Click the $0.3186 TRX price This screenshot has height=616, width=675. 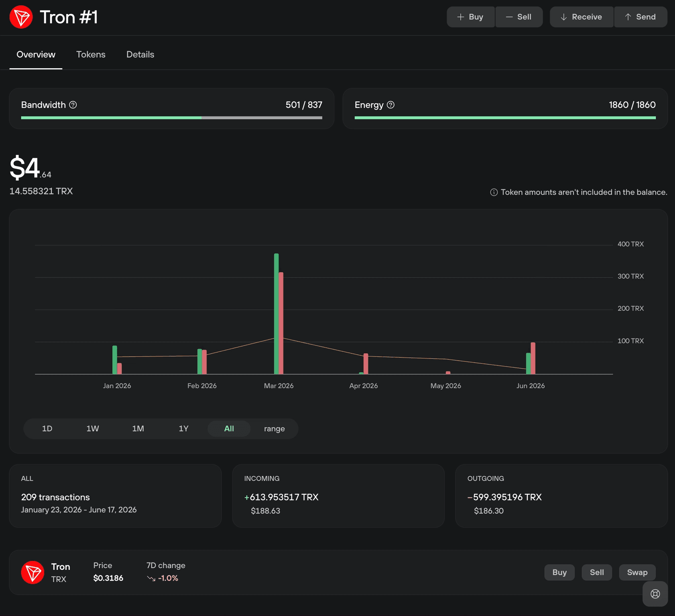108,578
